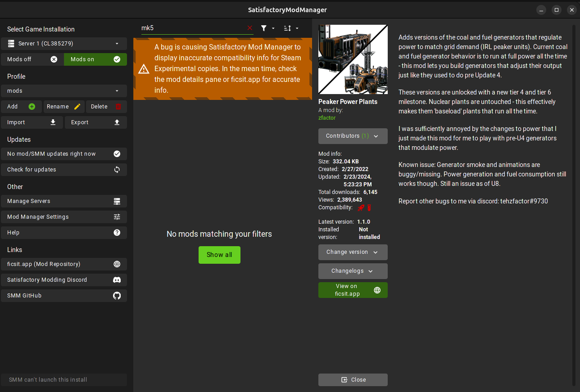Click the GitHub logo icon

117,296
